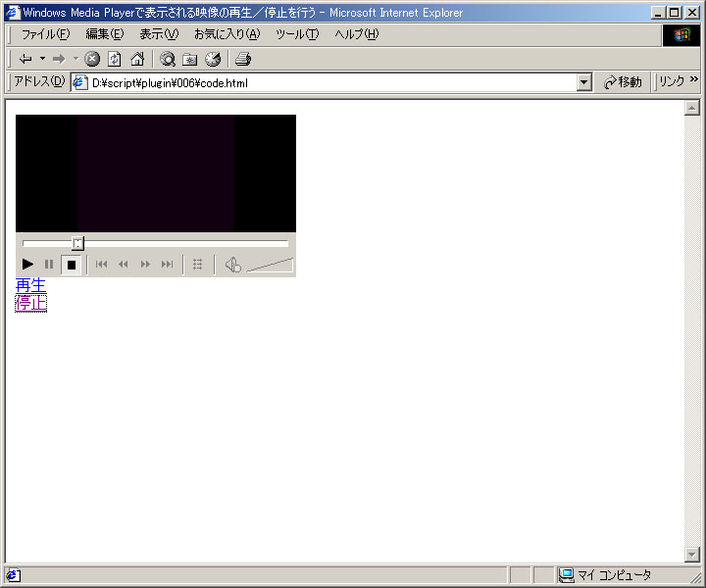The height and width of the screenshot is (588, 706).
Task: Close the Internet Explorer window
Action: coord(691,13)
